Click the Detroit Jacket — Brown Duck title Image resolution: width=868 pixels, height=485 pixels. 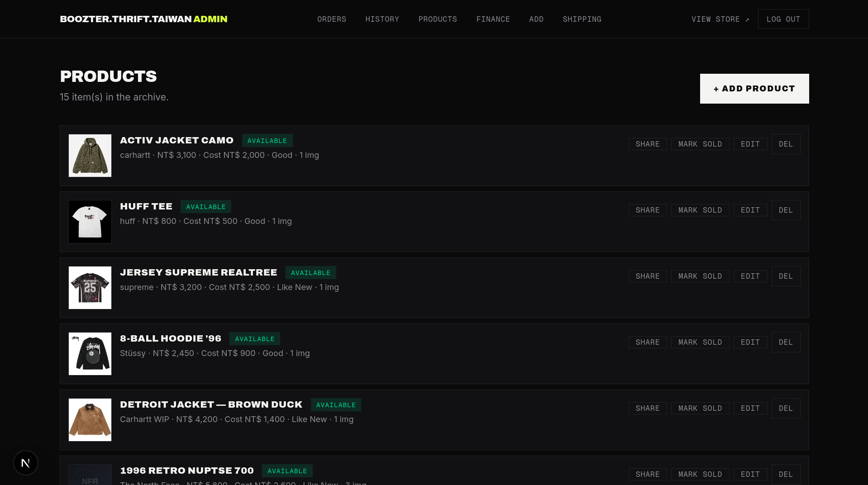(x=211, y=404)
